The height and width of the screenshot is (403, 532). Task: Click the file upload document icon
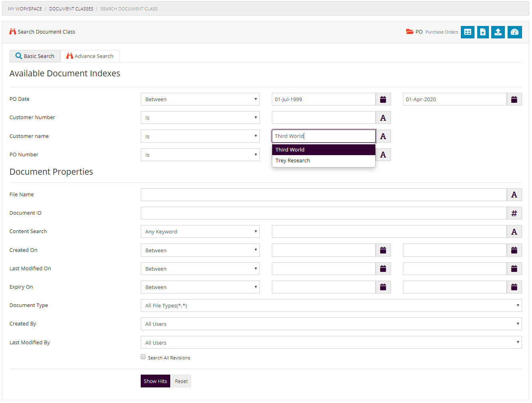pyautogui.click(x=483, y=32)
